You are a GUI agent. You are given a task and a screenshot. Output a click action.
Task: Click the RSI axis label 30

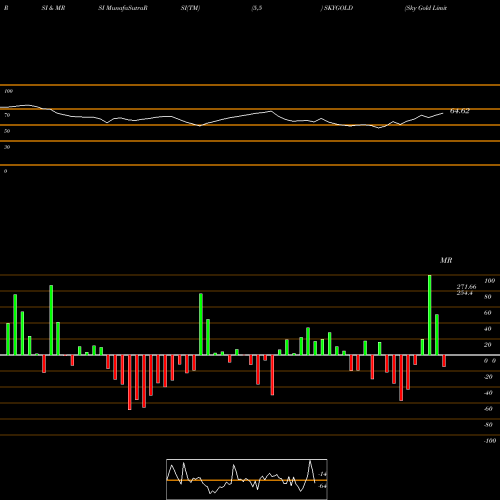pos(7,147)
